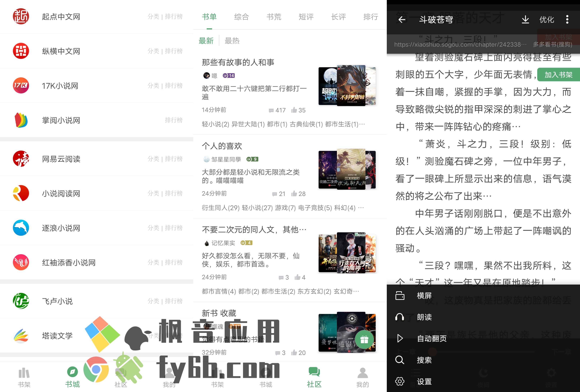Open avatar of user 邹星星同學

[206, 159]
